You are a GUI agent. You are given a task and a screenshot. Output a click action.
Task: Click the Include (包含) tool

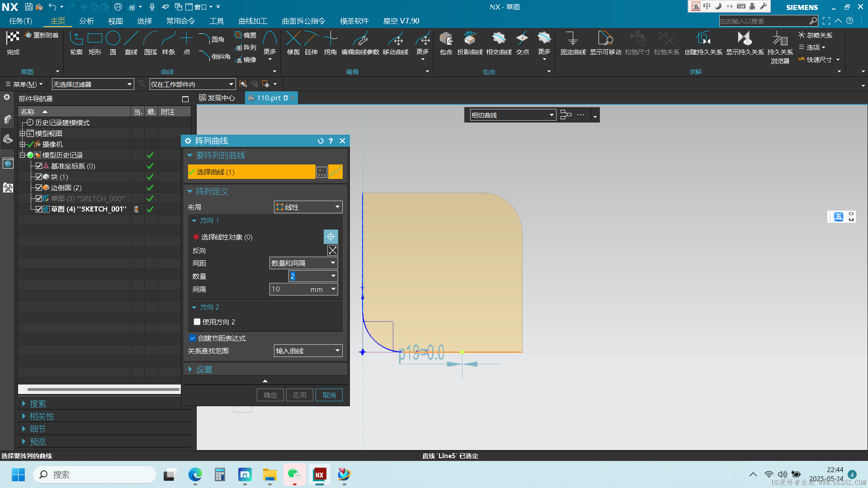(x=446, y=43)
